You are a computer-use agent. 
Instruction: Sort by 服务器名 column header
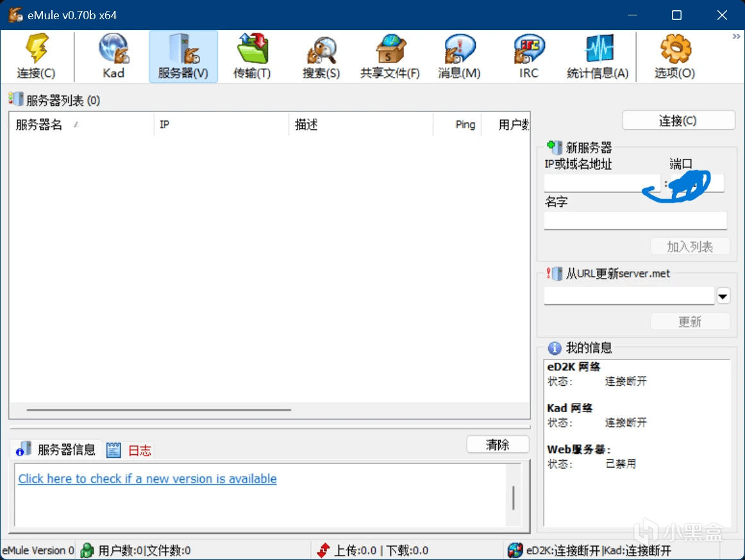click(x=81, y=124)
